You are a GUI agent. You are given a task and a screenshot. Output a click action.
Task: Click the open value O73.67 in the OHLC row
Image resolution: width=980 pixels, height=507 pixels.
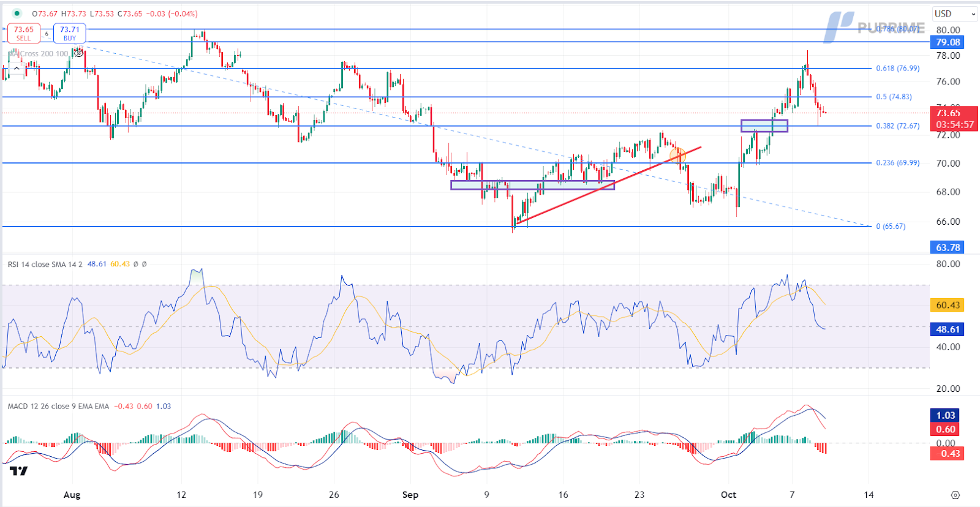45,13
